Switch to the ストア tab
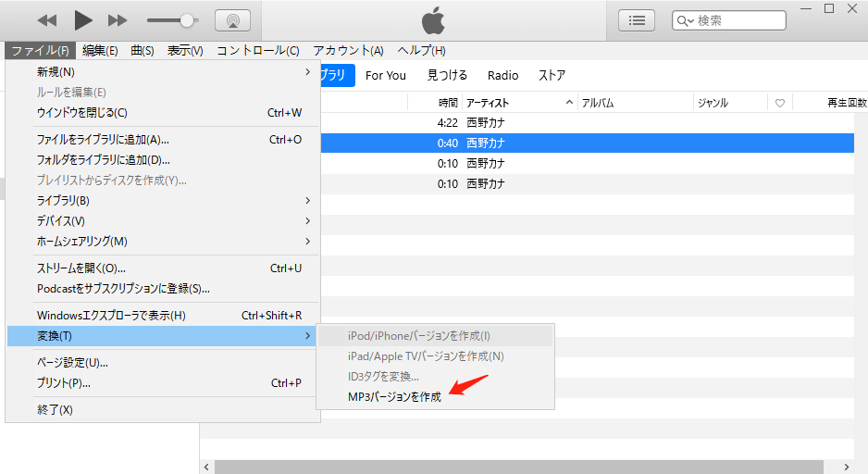868x474 pixels. coord(552,75)
